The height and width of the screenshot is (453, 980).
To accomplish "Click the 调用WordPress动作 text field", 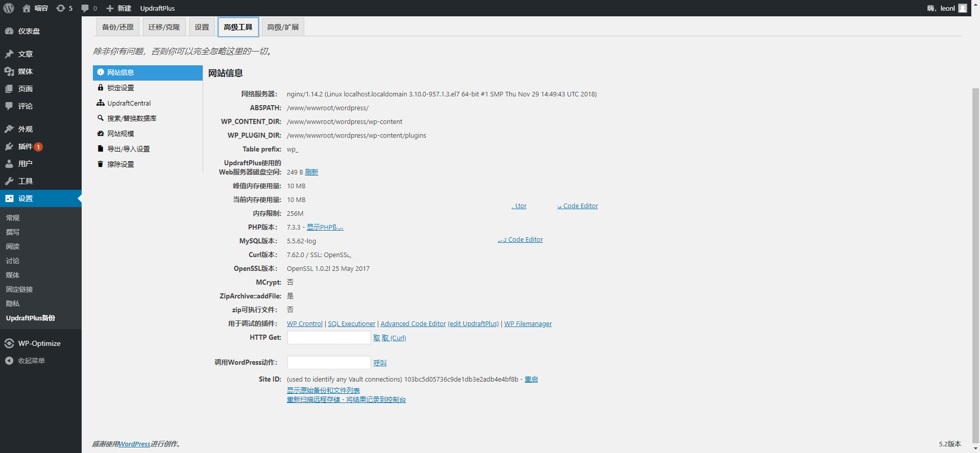I will pos(329,363).
